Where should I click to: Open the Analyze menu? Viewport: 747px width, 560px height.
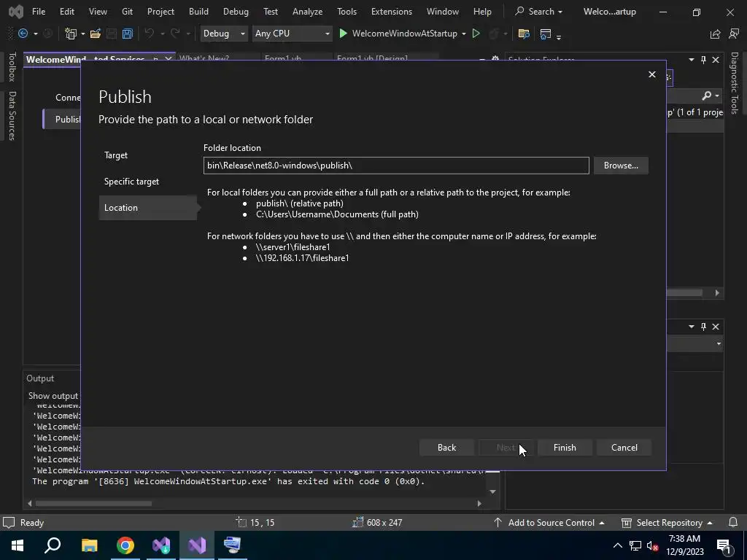(307, 12)
